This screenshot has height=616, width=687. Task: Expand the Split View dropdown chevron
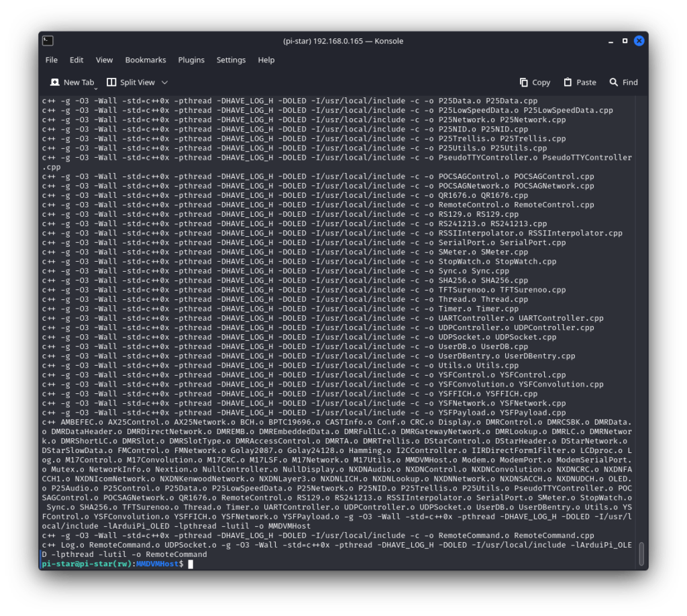coord(165,83)
